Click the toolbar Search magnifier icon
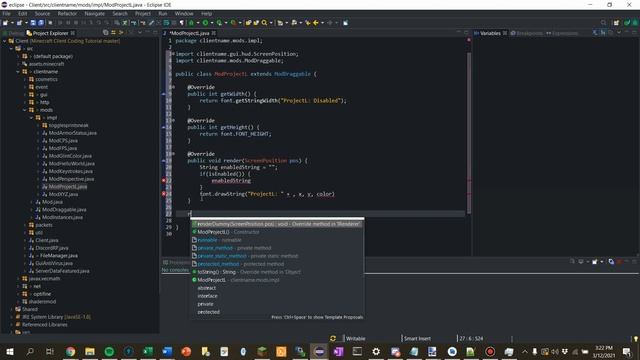This screenshot has width=640, height=360. 264,23
